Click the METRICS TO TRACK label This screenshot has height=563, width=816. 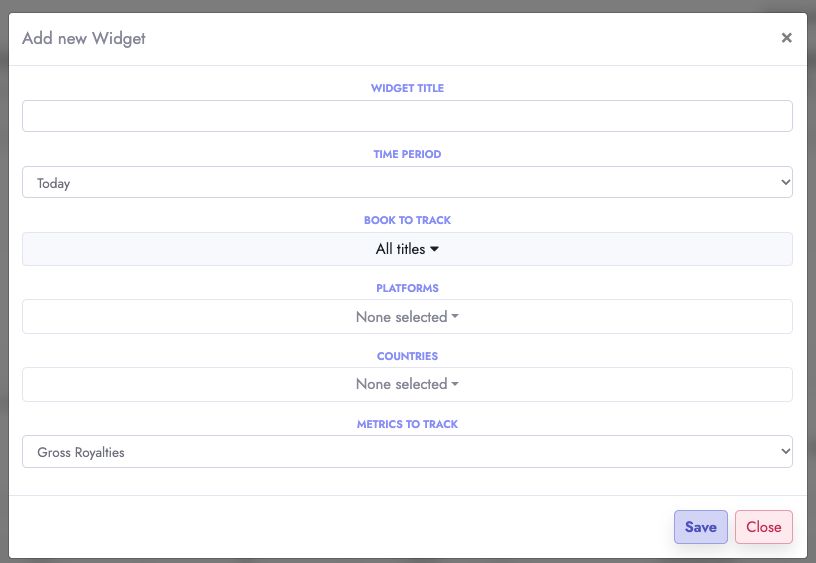407,424
